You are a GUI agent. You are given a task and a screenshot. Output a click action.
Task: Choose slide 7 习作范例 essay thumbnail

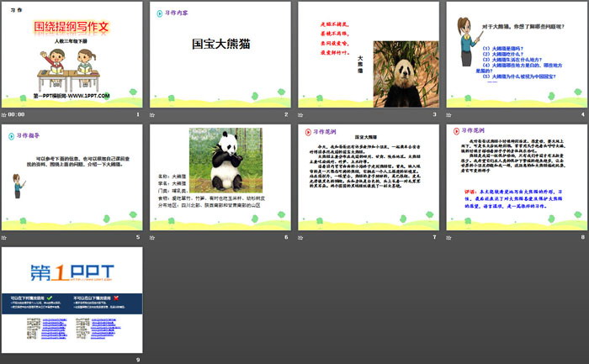369,177
